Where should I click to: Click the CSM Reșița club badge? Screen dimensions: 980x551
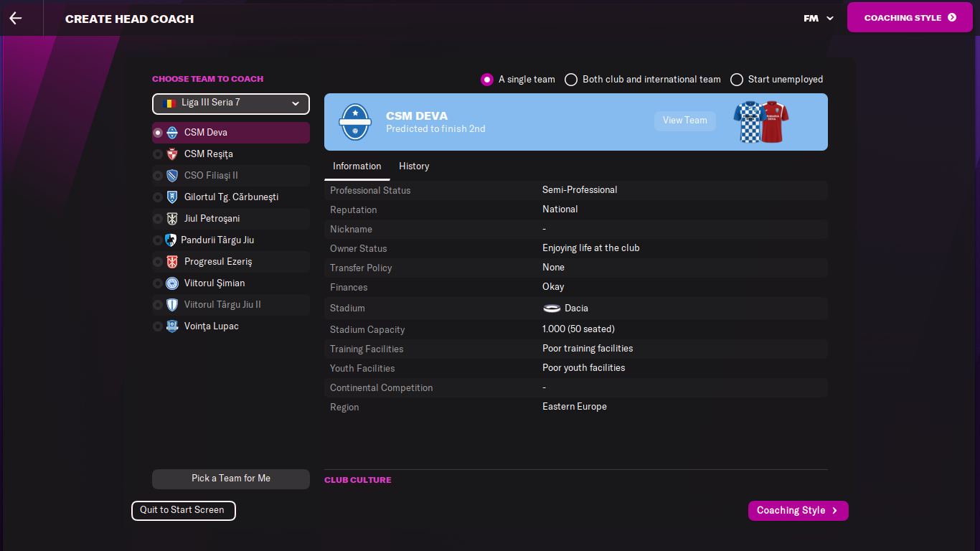(x=172, y=154)
